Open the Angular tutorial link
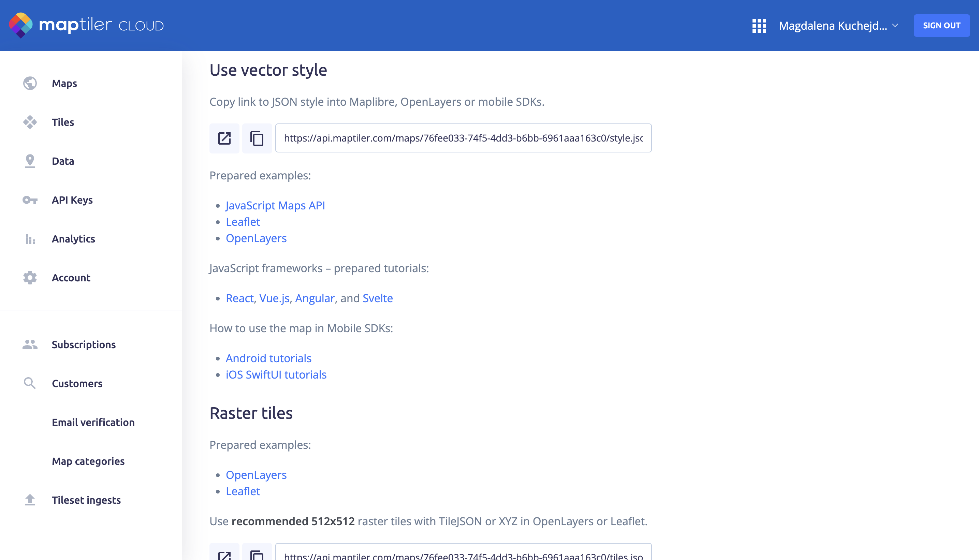This screenshot has width=979, height=560. coord(315,298)
